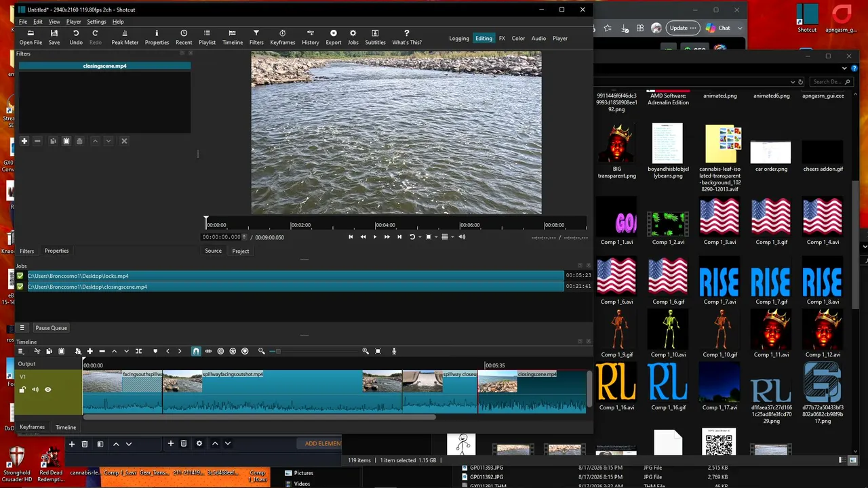Cut the clip in timeline toolbar

coord(37,351)
